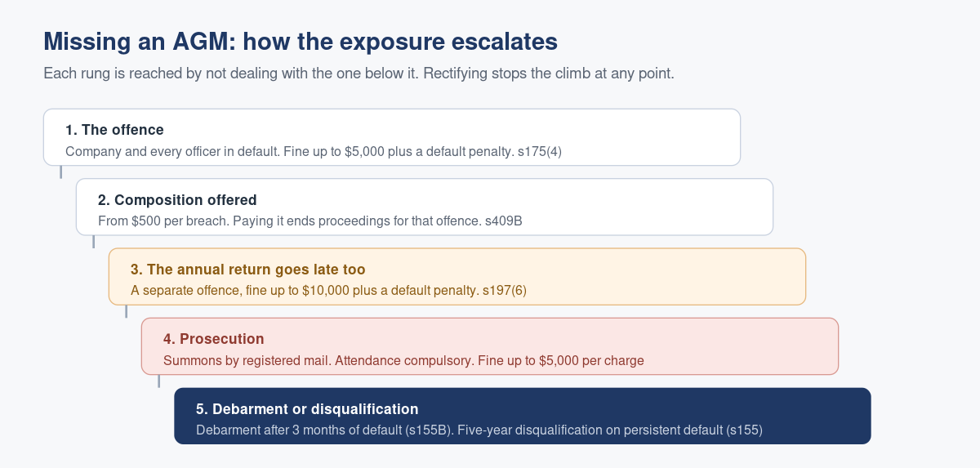Click the connector line between steps 1 and 2
This screenshot has height=468, width=980.
[x=60, y=172]
